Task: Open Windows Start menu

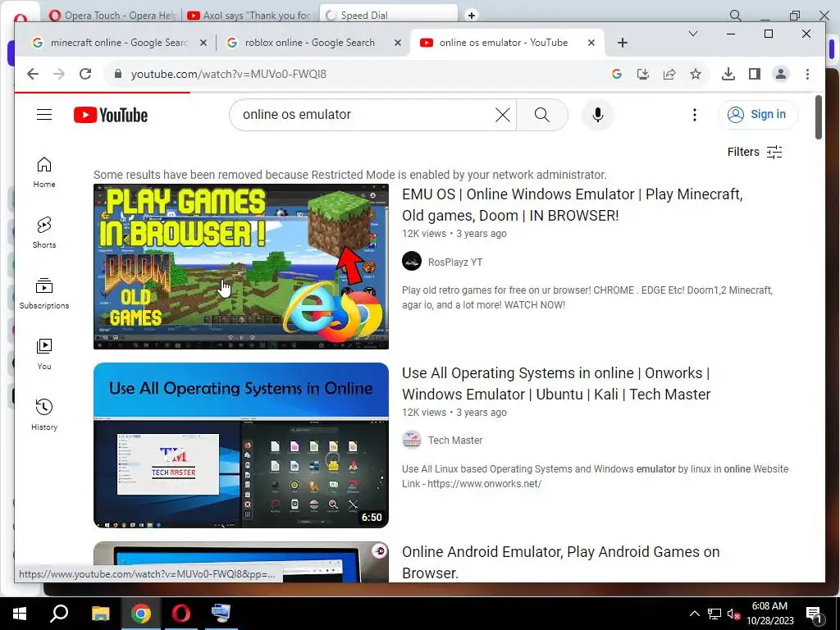Action: [20, 614]
